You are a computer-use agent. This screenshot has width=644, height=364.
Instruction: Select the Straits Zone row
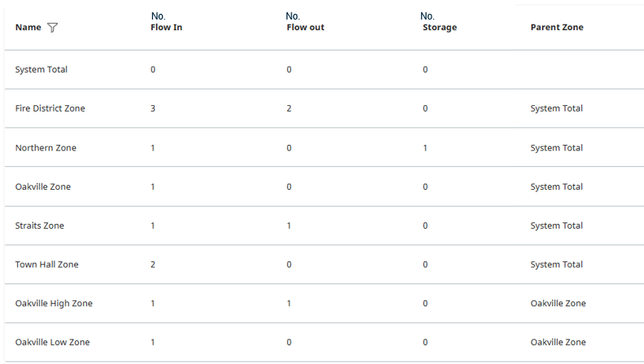324,226
